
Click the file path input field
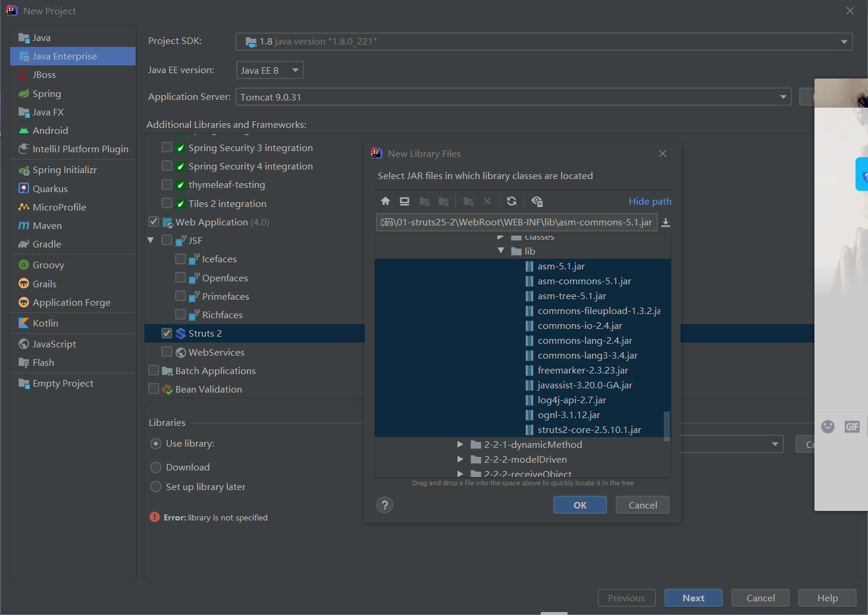[516, 222]
